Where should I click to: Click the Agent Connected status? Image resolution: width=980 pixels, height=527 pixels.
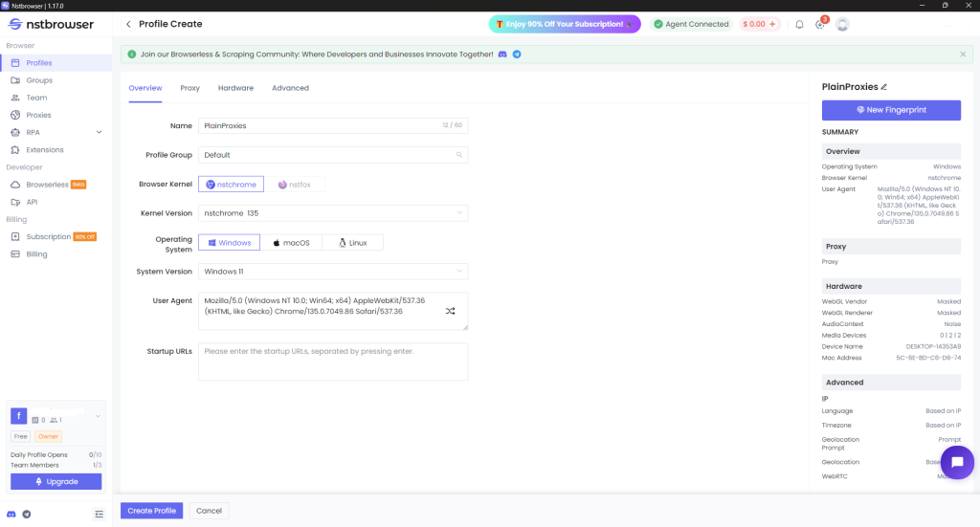click(x=691, y=24)
